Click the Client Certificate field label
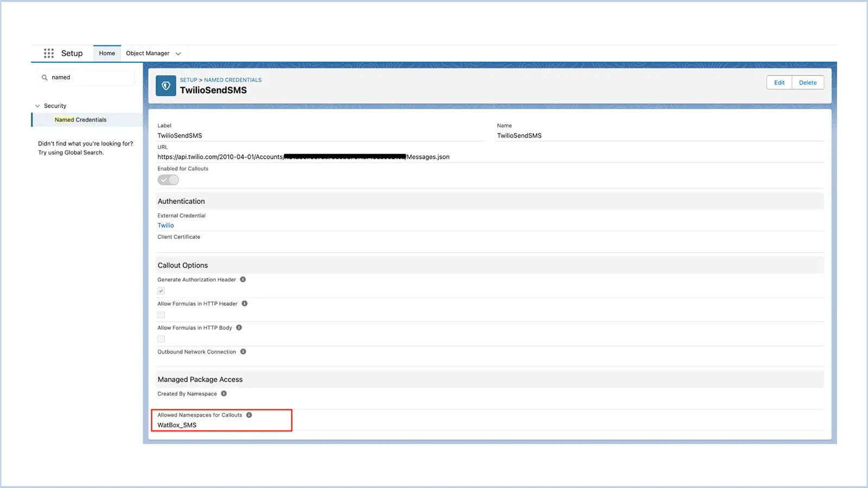Screen dimensions: 868x488 point(178,237)
